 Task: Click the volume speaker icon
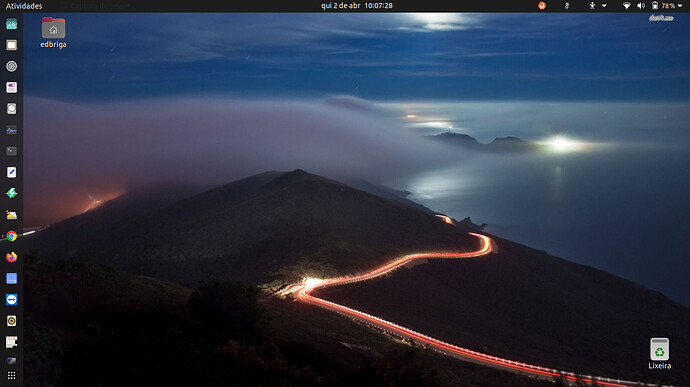[x=641, y=6]
